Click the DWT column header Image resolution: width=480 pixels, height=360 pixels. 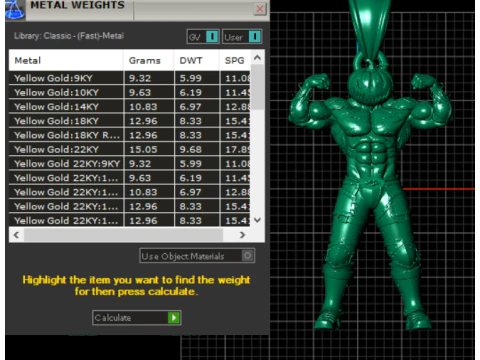(x=197, y=60)
